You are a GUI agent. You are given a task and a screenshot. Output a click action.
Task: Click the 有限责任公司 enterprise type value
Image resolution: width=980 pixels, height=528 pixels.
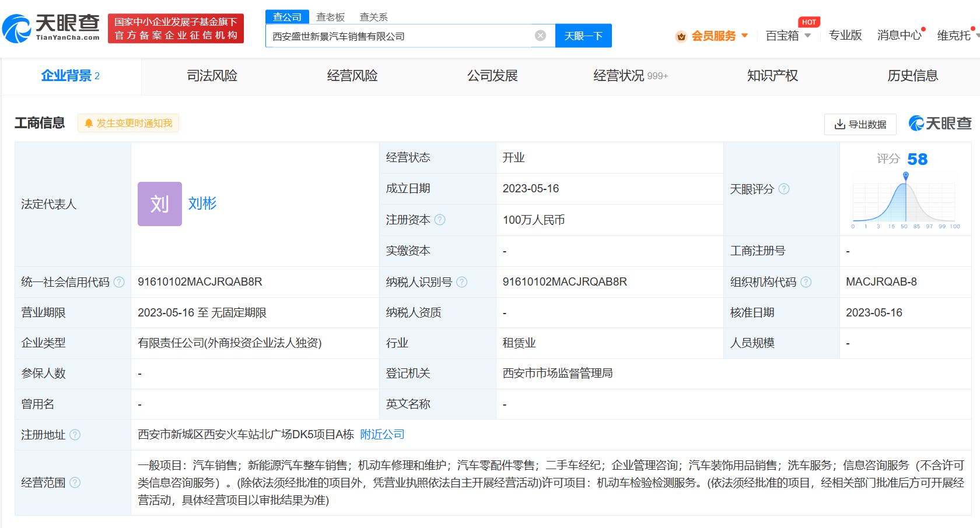point(230,343)
